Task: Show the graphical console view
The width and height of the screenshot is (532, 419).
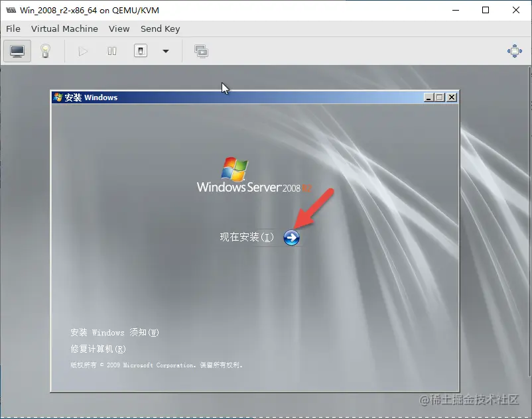Action: 17,51
